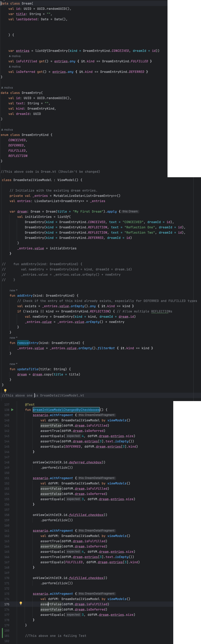Click line number 175 in the gutter

tap(7, 604)
